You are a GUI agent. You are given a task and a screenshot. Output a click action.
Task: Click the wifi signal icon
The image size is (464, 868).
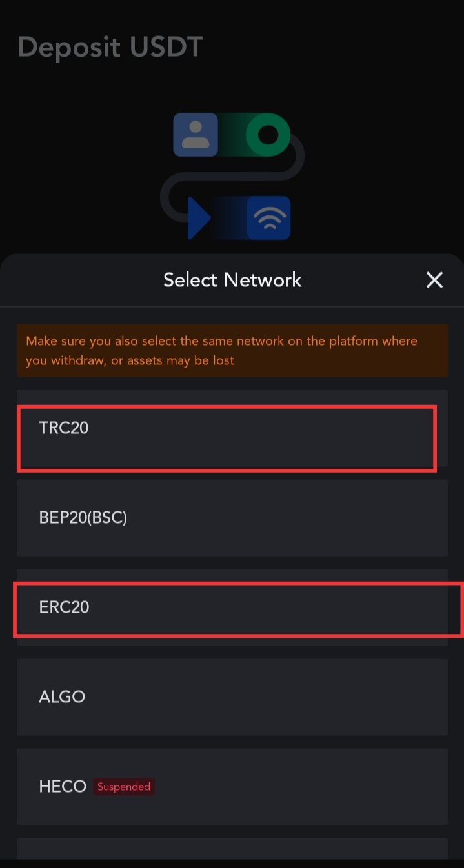268,219
